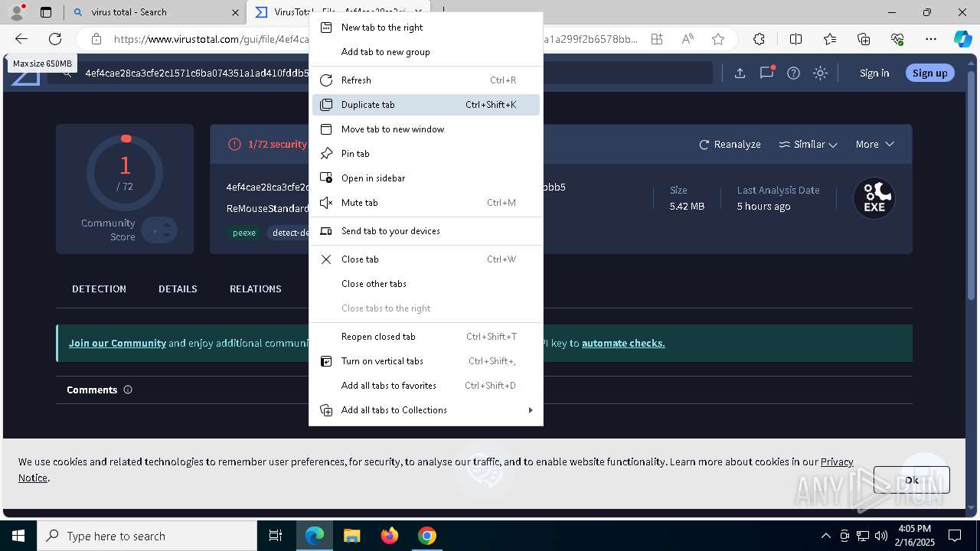Open Copilot sidebar icon
Screen dimensions: 980x551
(x=962, y=39)
